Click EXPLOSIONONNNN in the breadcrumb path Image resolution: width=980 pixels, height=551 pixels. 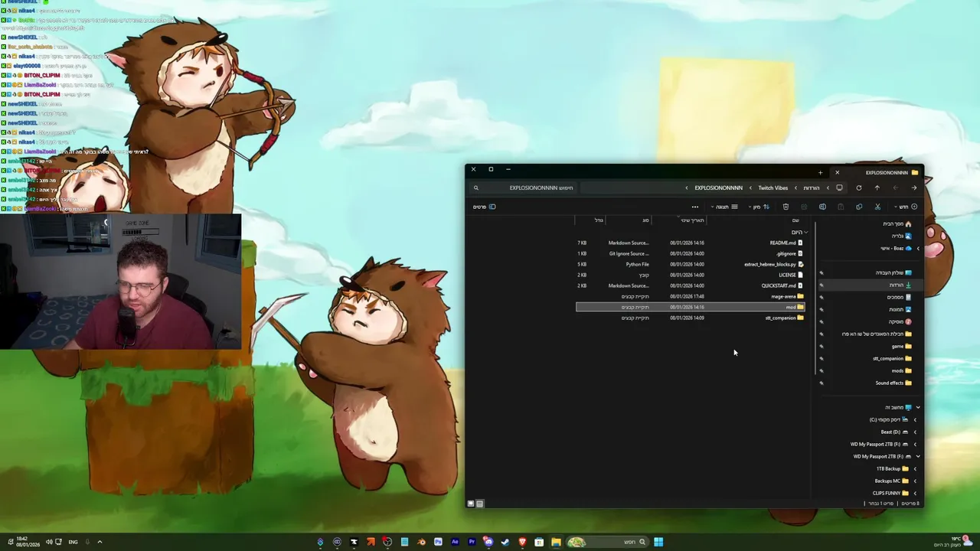coord(718,187)
